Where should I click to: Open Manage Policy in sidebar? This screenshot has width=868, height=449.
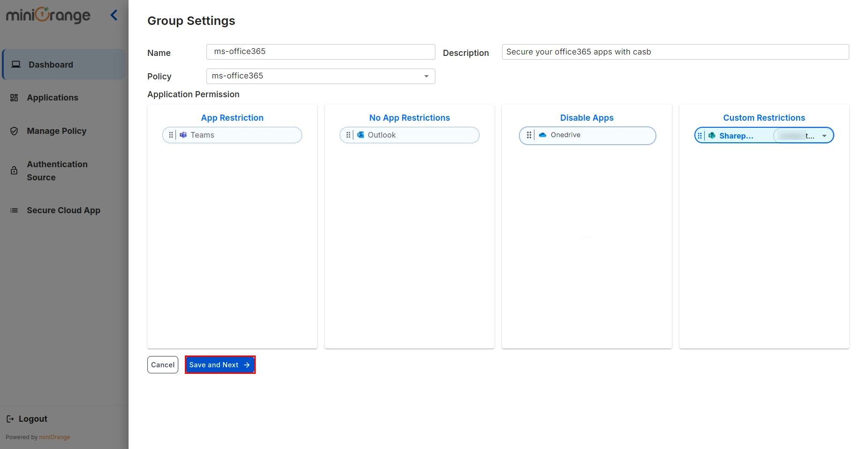56,131
